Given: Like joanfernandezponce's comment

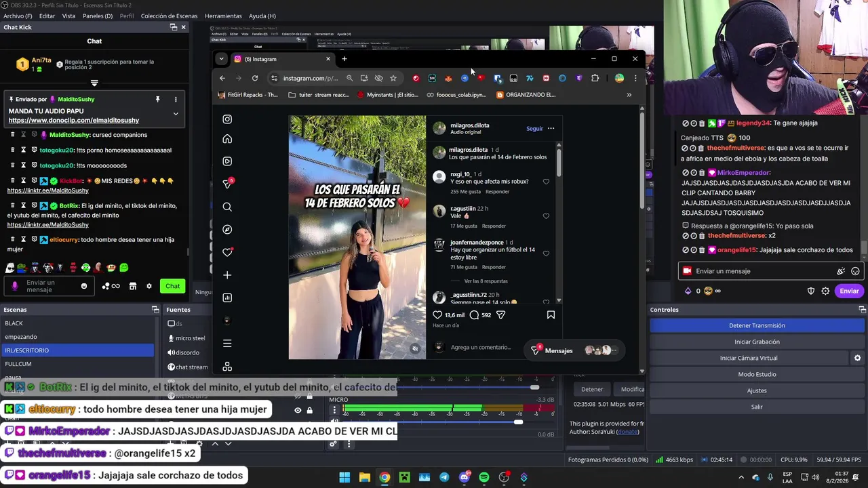Looking at the screenshot, I should pyautogui.click(x=546, y=253).
